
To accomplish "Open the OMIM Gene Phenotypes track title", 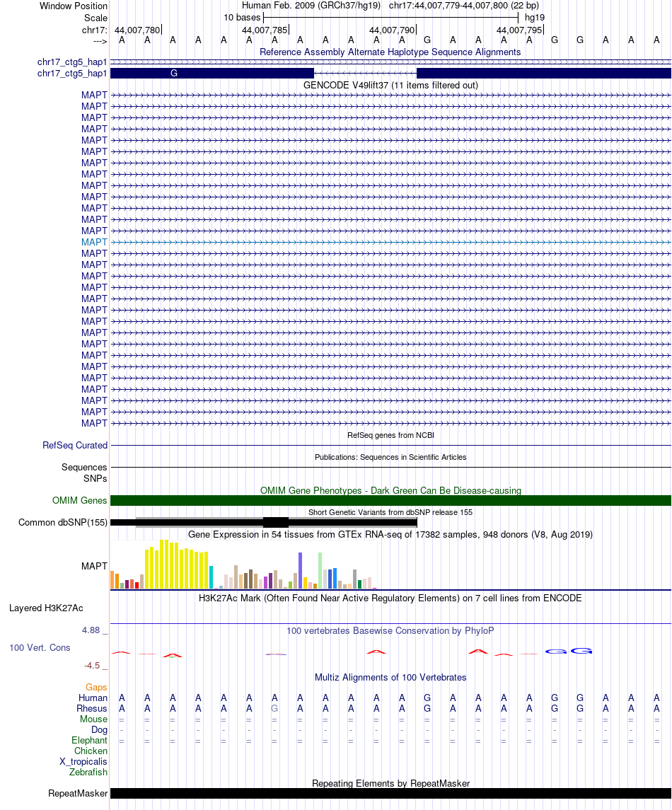I will pos(390,490).
